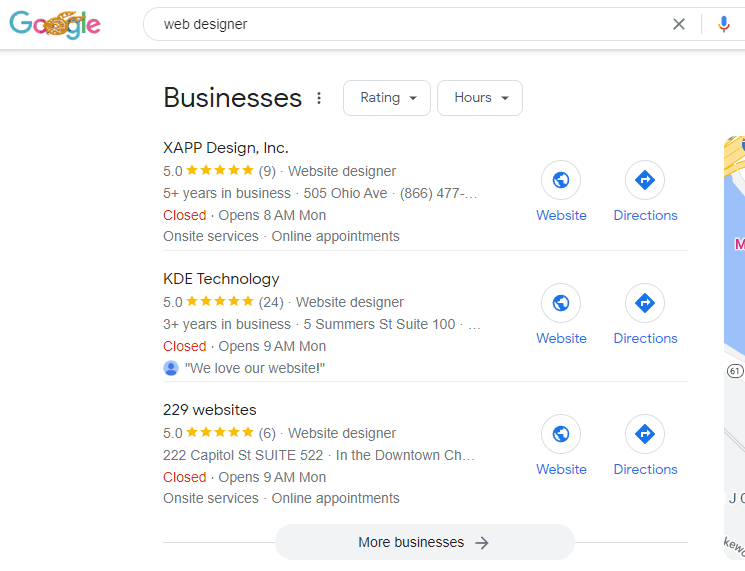Expand the Rating filter dropdown
This screenshot has width=745, height=571.
[387, 98]
